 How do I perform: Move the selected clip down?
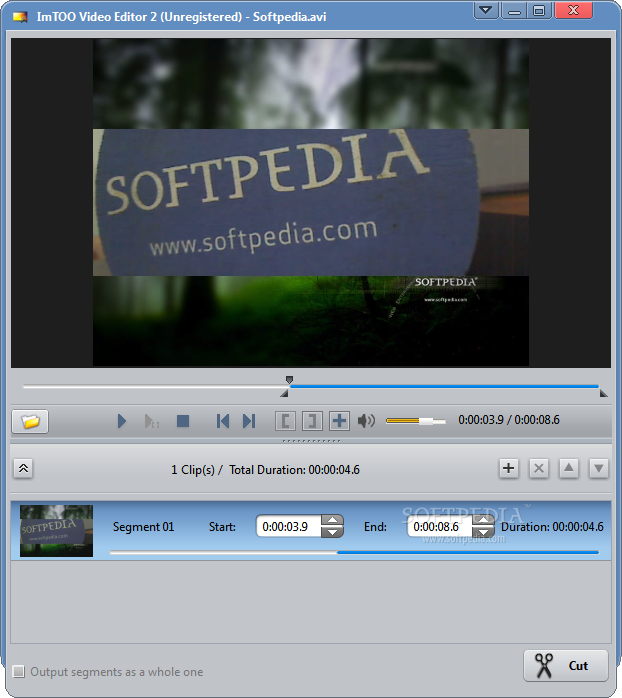599,468
